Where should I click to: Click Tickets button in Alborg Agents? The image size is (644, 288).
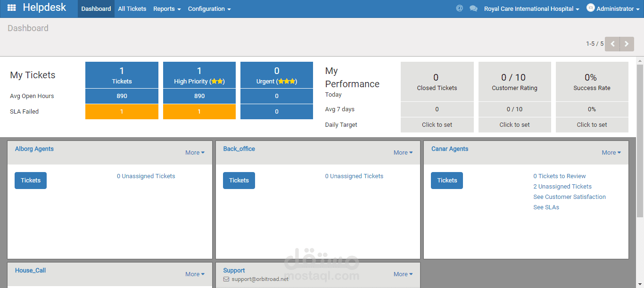(x=31, y=181)
